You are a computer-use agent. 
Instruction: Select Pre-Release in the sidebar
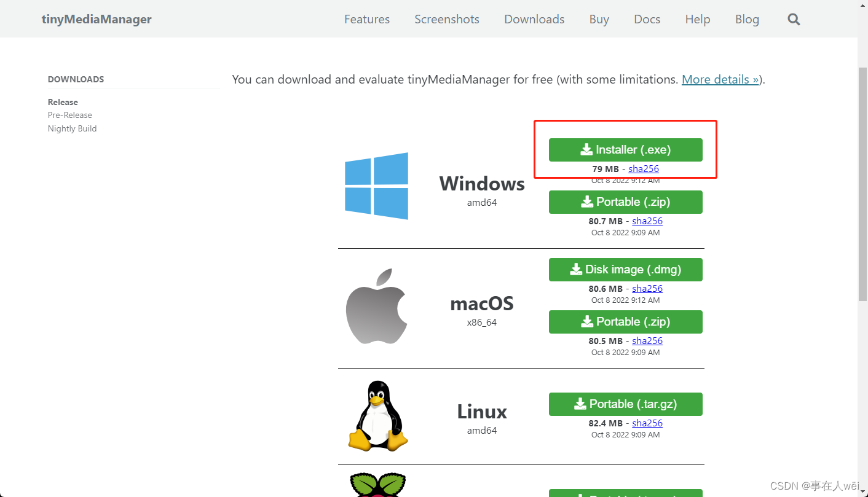point(70,115)
